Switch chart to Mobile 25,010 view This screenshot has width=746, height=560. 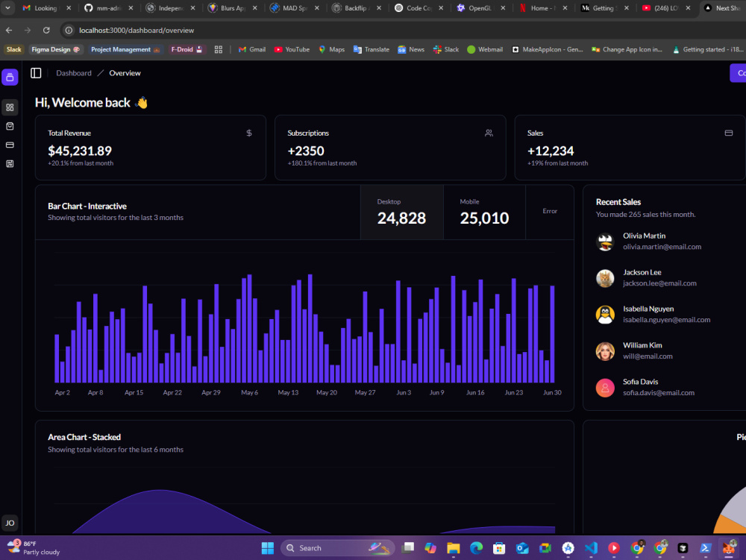click(484, 212)
